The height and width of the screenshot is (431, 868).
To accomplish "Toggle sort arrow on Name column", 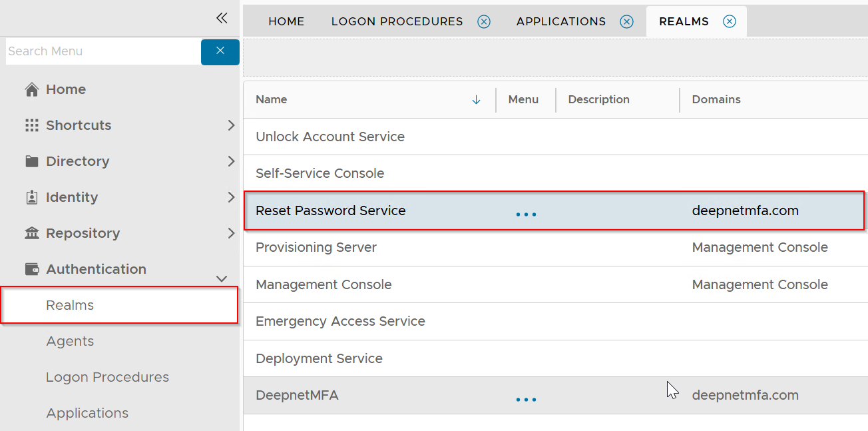I will click(476, 100).
